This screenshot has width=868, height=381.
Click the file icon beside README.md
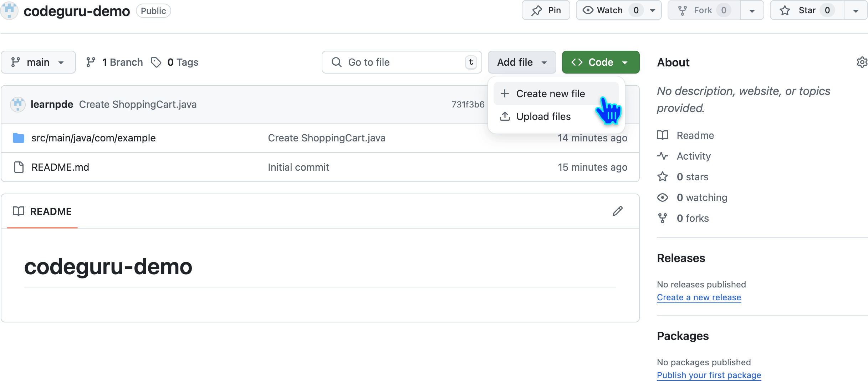tap(19, 167)
